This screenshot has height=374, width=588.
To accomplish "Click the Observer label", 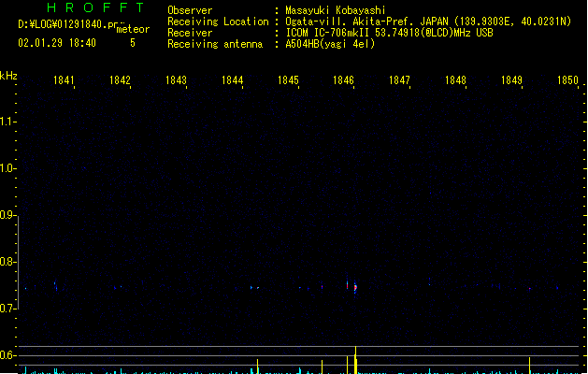I will [x=190, y=10].
